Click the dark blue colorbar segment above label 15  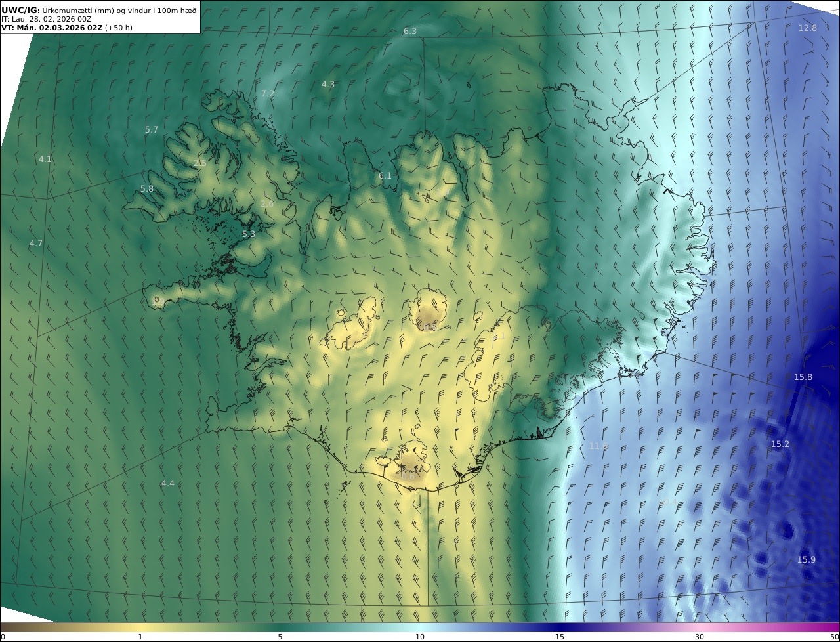[560, 627]
